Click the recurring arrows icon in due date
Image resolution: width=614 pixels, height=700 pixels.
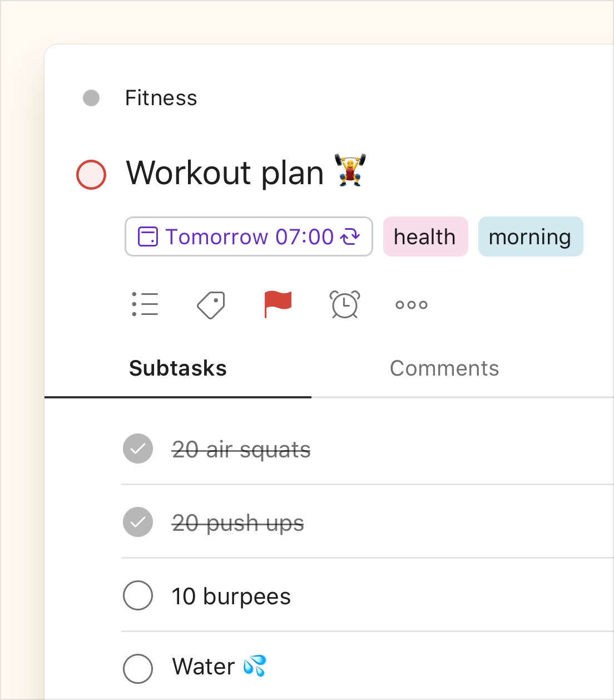point(350,237)
